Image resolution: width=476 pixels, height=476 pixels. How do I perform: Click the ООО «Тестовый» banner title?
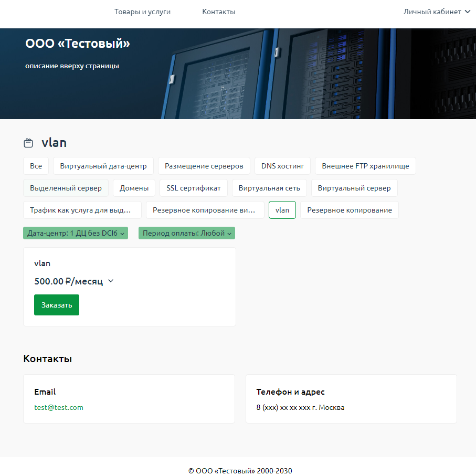[x=78, y=44]
